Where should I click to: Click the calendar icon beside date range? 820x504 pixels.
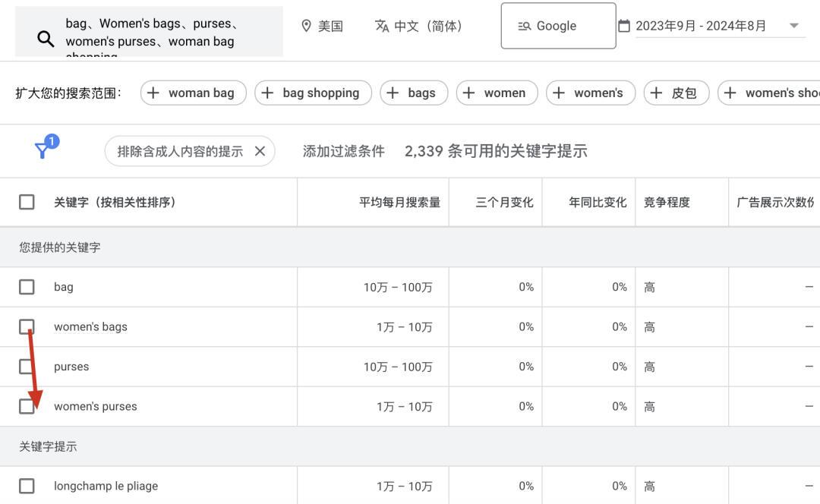pos(624,26)
